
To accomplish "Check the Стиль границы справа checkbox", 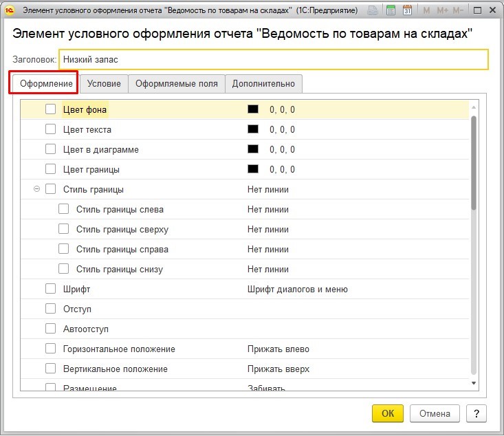I will click(x=64, y=249).
